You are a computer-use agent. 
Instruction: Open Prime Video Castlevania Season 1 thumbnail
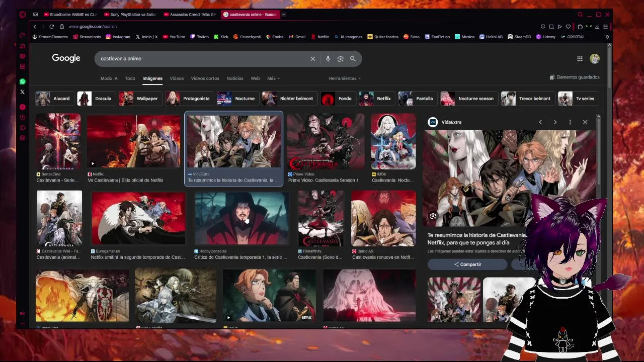pyautogui.click(x=325, y=141)
